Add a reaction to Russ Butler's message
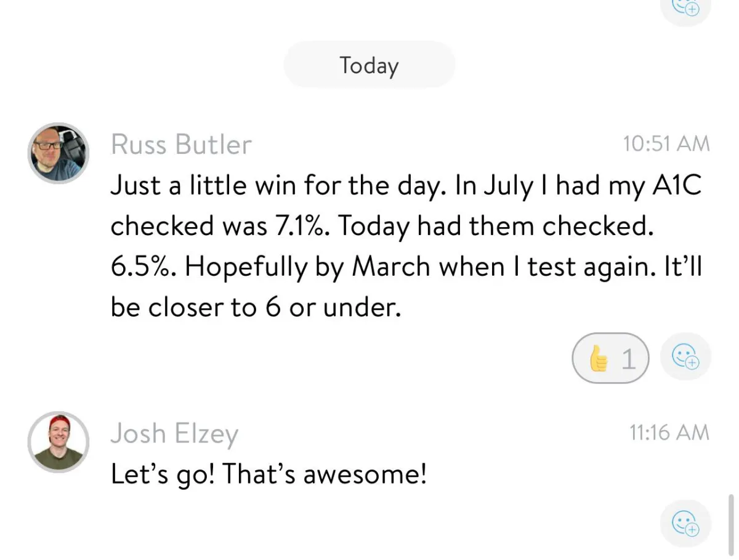This screenshot has width=739, height=560. point(685,358)
